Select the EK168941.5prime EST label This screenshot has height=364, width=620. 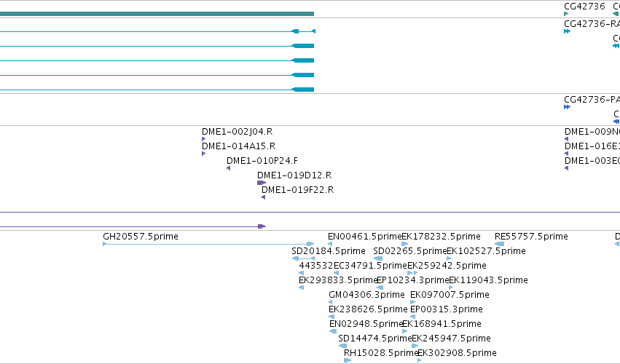pyautogui.click(x=442, y=324)
